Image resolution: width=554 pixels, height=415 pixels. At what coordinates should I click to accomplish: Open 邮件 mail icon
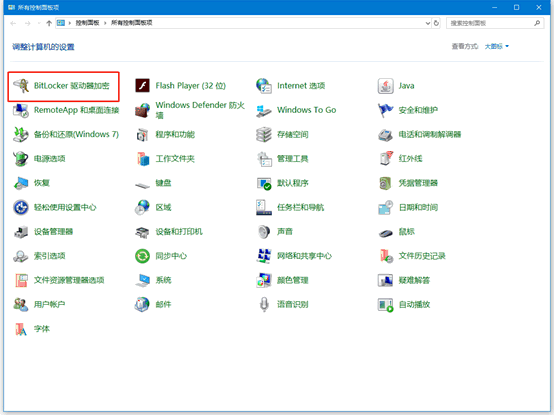pyautogui.click(x=142, y=304)
